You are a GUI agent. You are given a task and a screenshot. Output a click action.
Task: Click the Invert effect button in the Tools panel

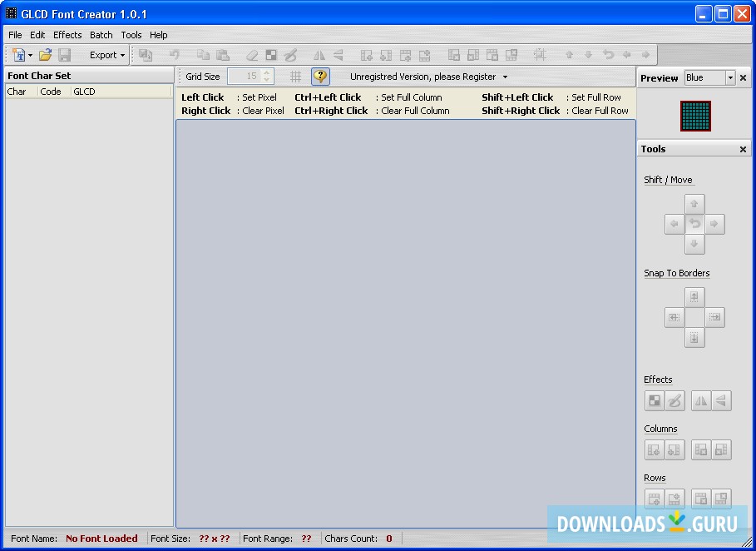coord(655,400)
